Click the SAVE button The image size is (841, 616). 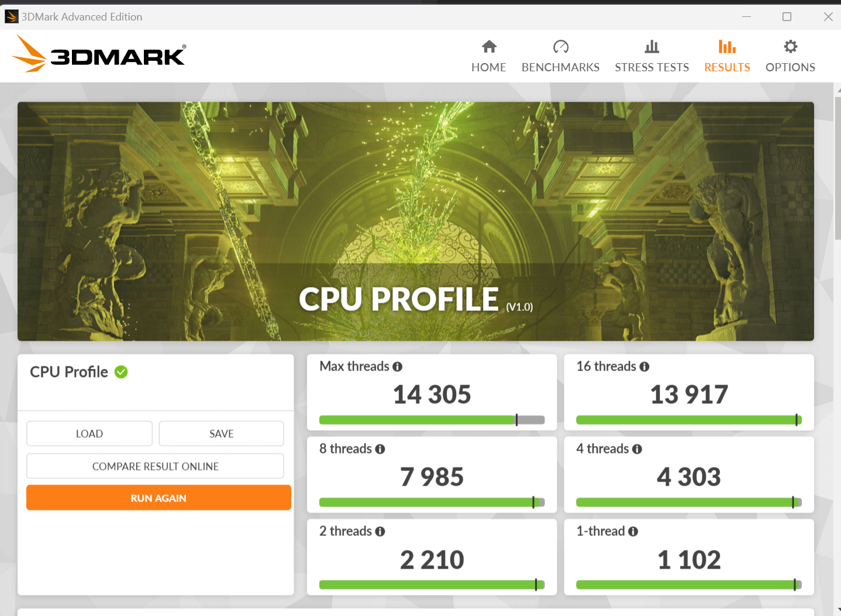tap(221, 434)
